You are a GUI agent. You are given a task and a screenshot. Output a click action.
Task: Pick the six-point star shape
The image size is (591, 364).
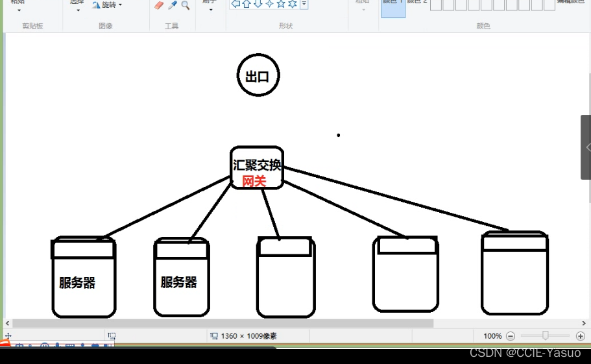click(293, 4)
